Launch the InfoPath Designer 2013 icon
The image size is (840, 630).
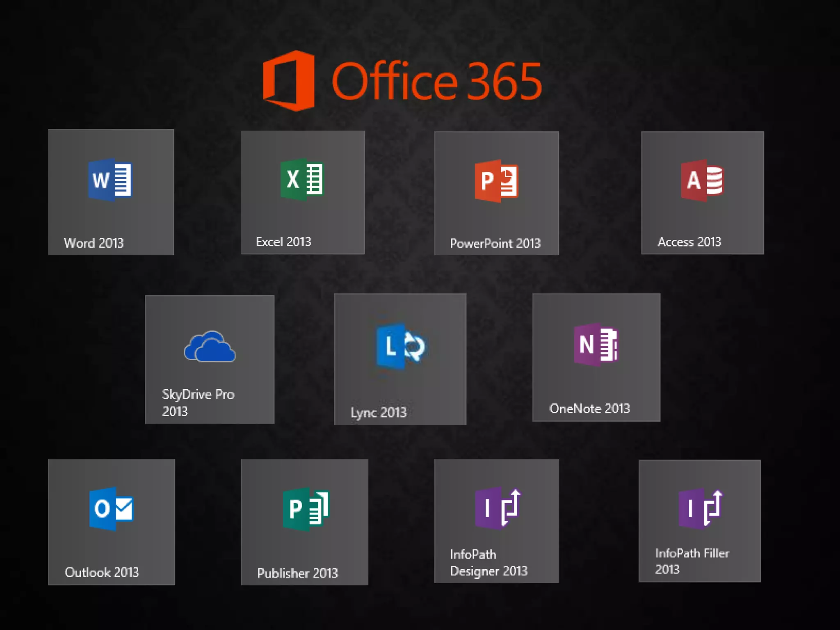[x=497, y=508]
